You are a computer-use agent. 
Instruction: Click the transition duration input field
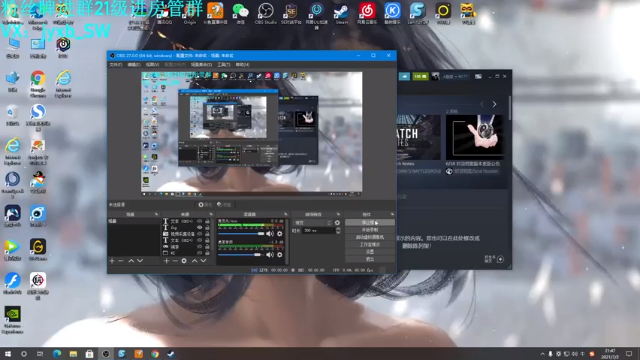pos(318,231)
